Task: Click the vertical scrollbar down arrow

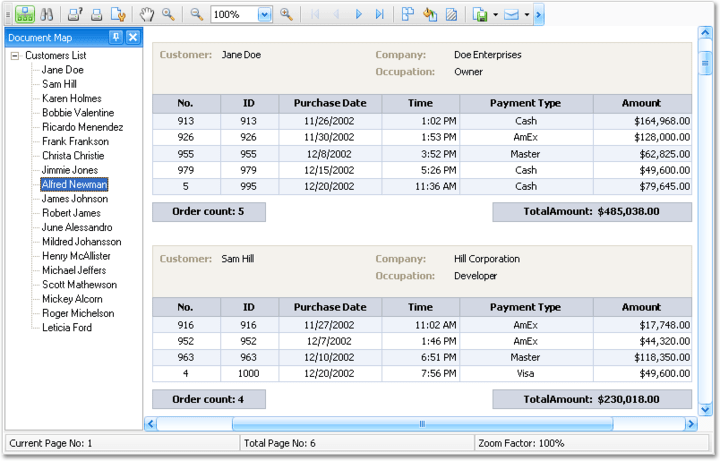Action: [x=705, y=409]
